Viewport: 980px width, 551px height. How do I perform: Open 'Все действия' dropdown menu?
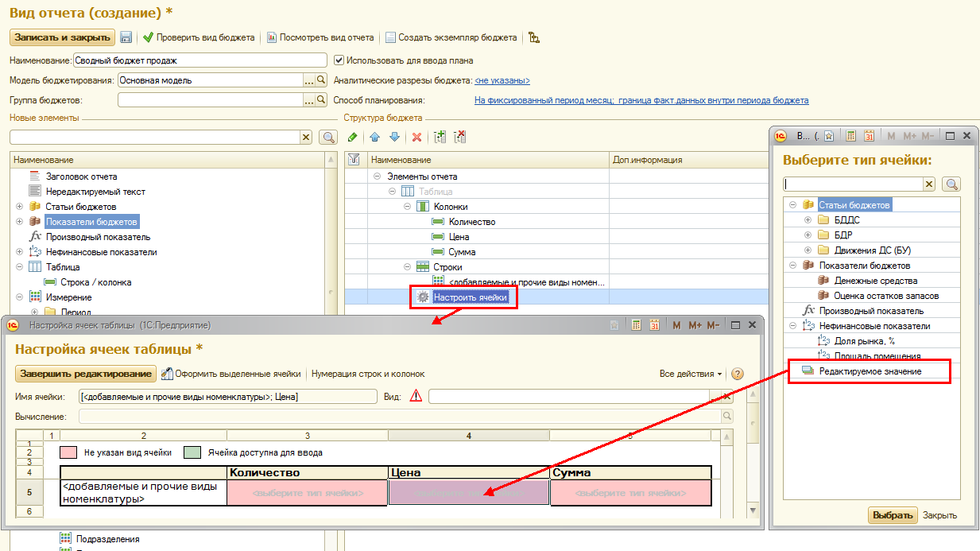[690, 374]
